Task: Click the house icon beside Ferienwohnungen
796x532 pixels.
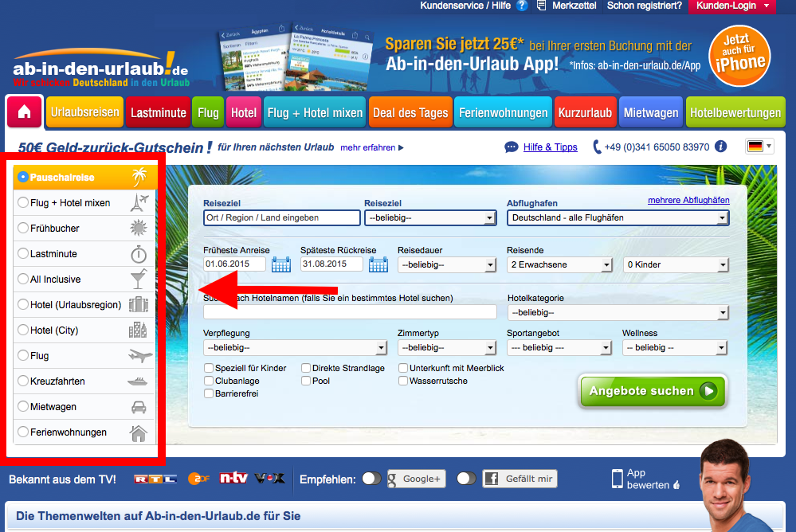Action: click(139, 432)
